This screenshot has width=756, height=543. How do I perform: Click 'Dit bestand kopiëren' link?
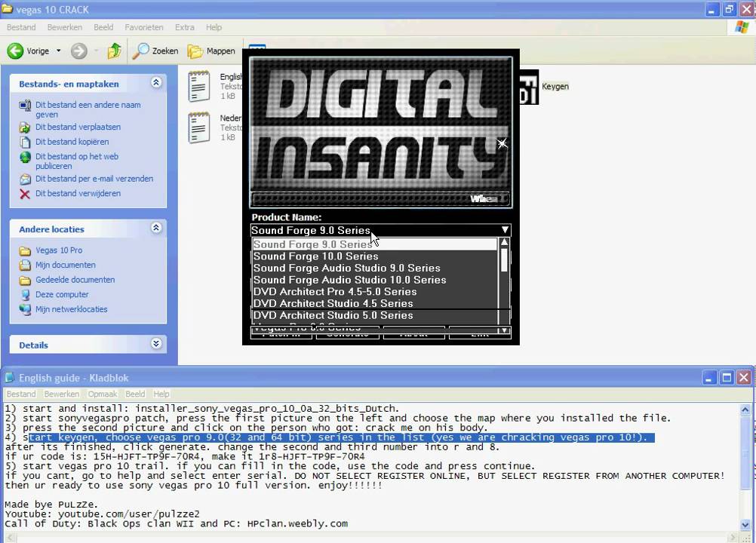[x=72, y=142]
